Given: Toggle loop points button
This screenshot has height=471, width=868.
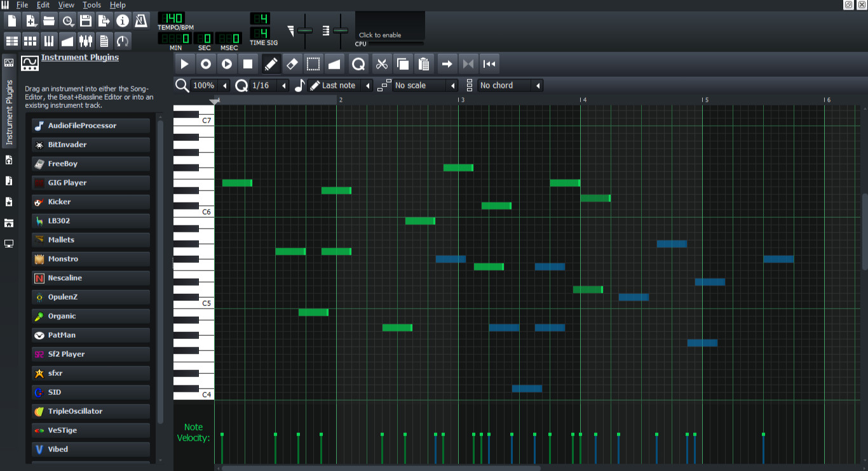Looking at the screenshot, I should coord(468,64).
